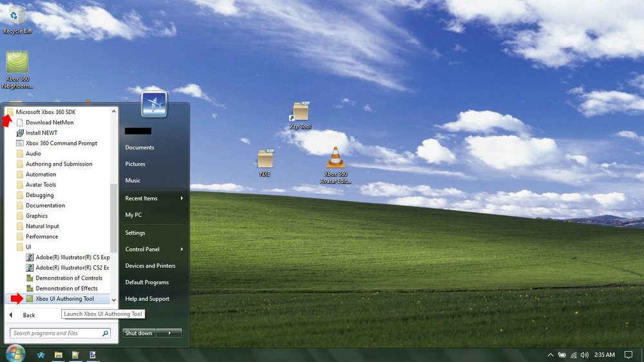Click the battery icon in system tray
Viewport: 644px width, 362px height.
coord(562,355)
